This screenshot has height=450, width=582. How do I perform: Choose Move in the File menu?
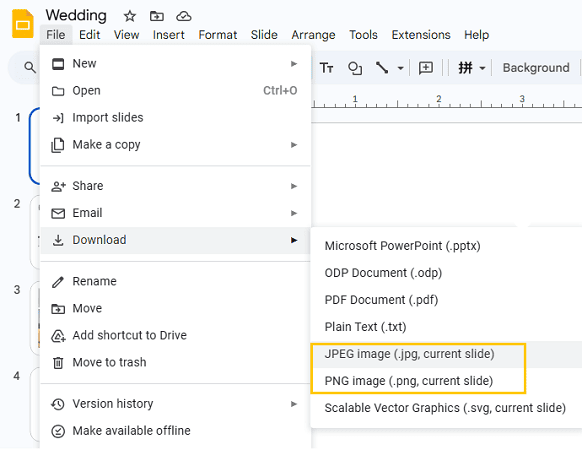coord(175,309)
